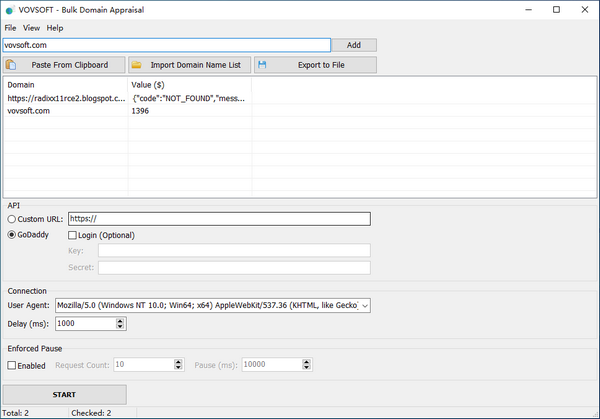
Task: Toggle the Enforced Pause Enabled checkbox
Action: coord(12,365)
